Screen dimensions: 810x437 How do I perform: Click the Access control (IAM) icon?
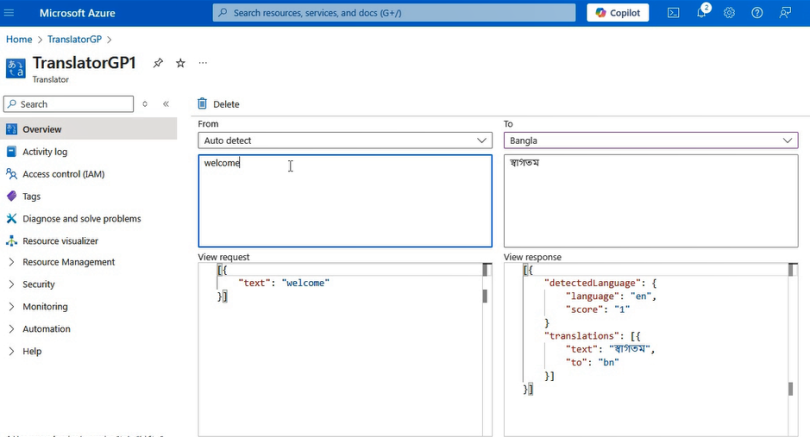(11, 174)
